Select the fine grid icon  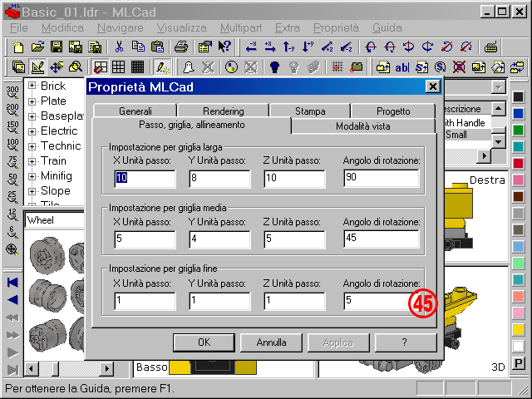coord(137,66)
